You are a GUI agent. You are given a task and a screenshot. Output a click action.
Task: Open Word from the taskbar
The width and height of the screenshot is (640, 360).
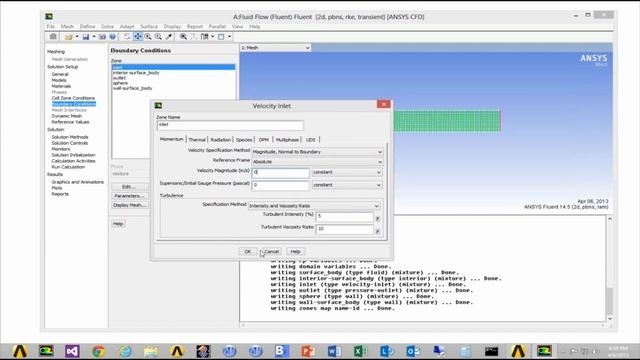click(x=334, y=351)
